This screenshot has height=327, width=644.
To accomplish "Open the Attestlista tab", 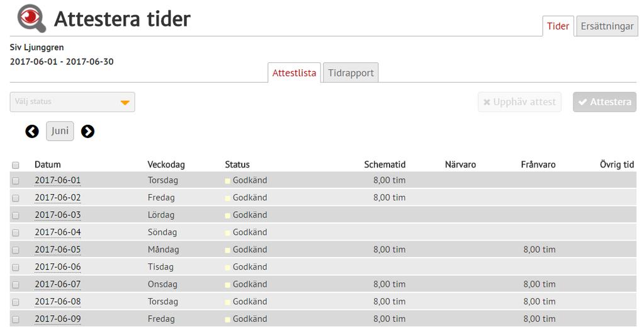I will 294,73.
